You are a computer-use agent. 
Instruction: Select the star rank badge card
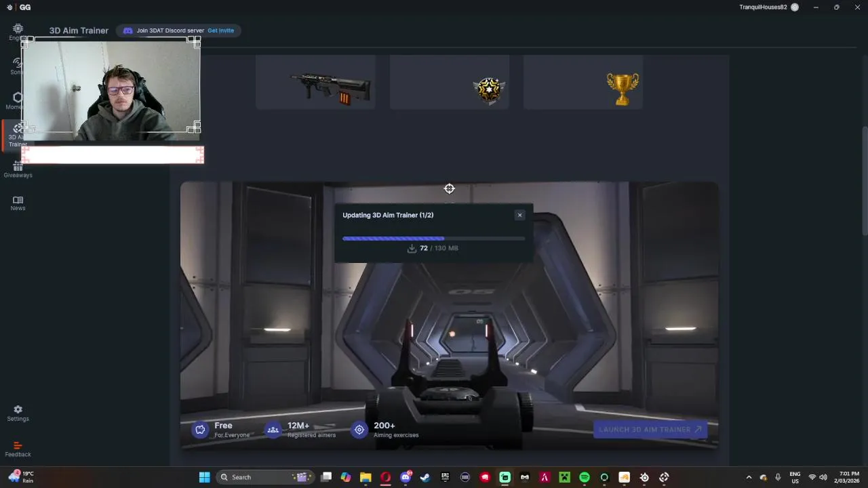click(x=449, y=83)
